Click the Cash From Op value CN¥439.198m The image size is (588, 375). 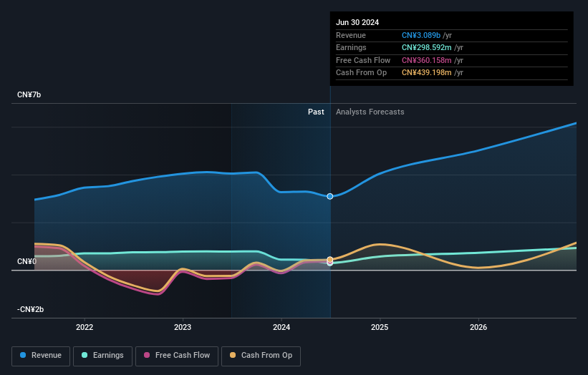[427, 73]
